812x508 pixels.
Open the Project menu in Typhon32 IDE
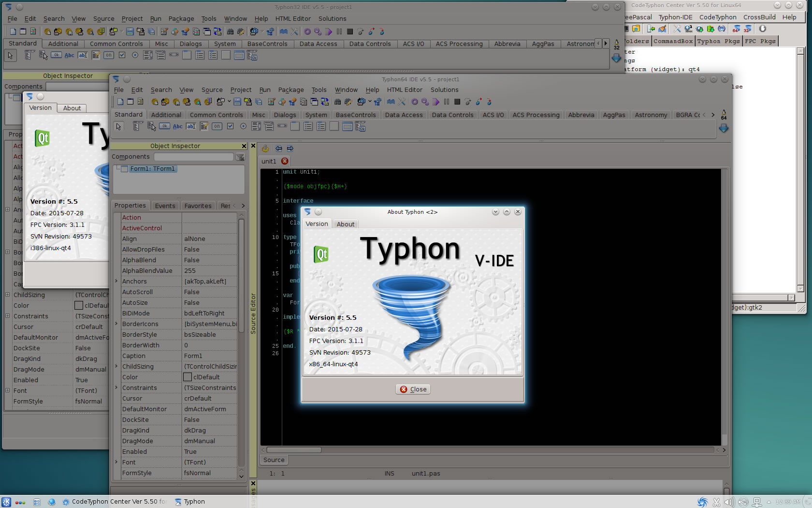tap(132, 18)
